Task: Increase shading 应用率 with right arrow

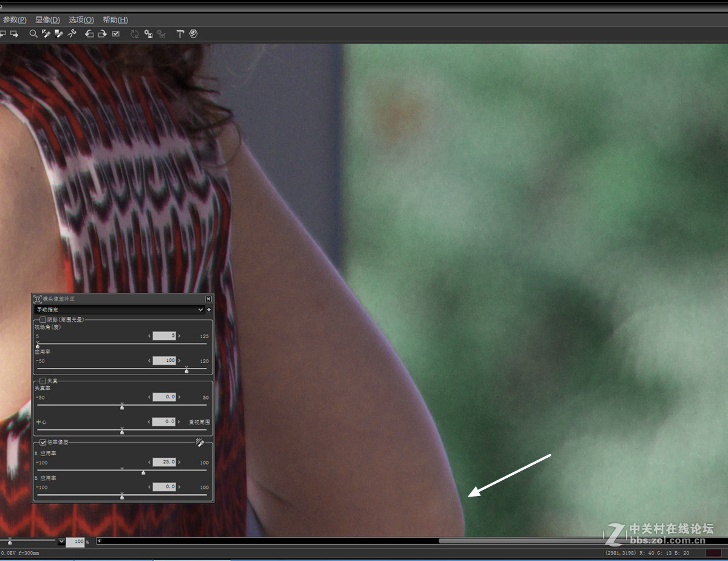Action: click(x=179, y=361)
